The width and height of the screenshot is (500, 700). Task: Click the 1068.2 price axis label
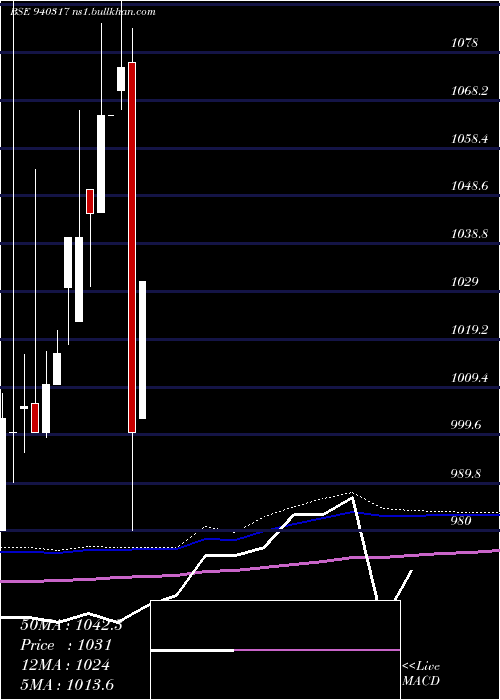click(469, 91)
